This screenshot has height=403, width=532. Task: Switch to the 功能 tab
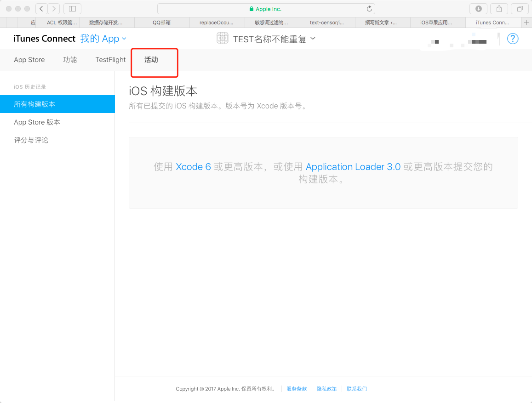click(x=70, y=60)
